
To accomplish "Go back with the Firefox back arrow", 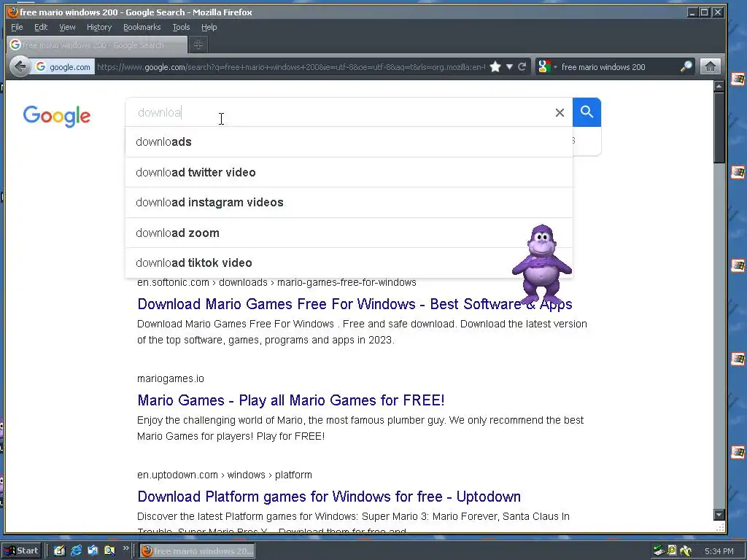I will coord(20,66).
